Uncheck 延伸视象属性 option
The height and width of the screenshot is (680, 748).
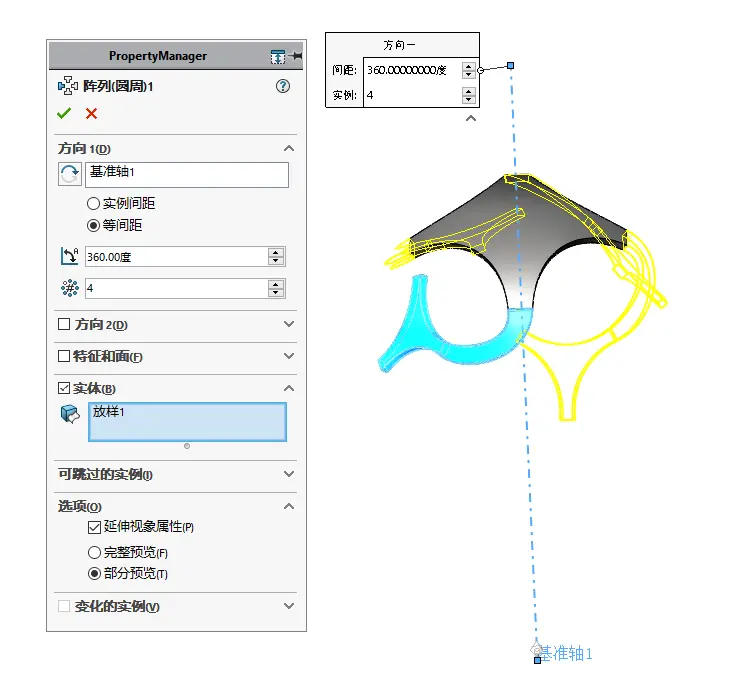click(94, 527)
